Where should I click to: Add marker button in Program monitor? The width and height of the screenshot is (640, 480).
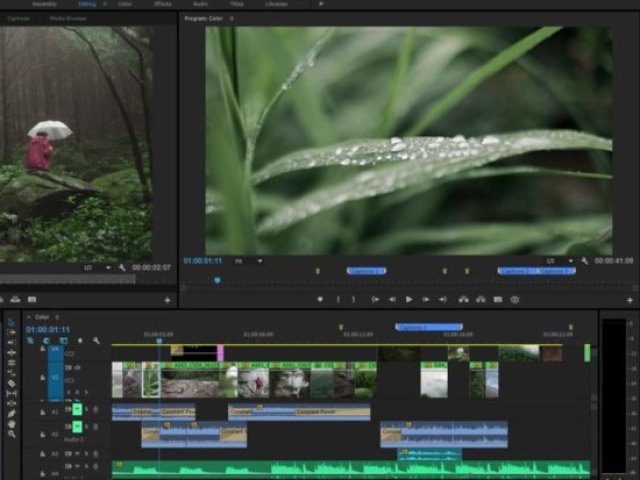click(x=320, y=300)
